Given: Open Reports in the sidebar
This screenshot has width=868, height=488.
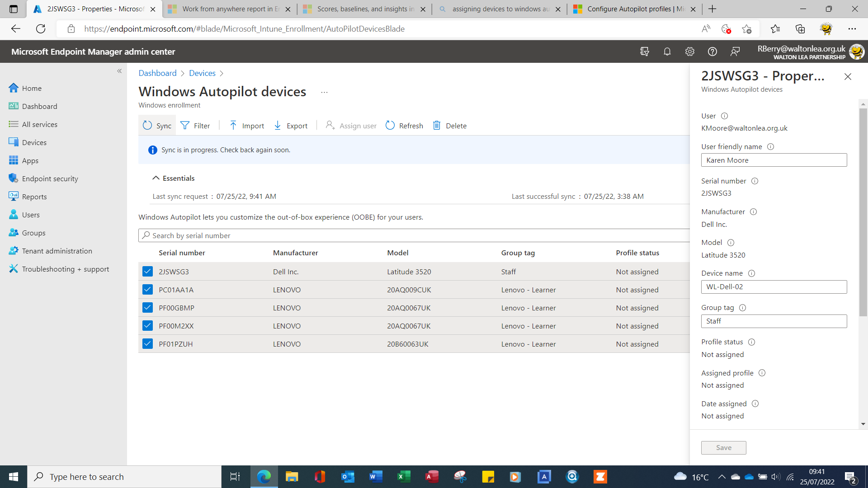Looking at the screenshot, I should [34, 197].
